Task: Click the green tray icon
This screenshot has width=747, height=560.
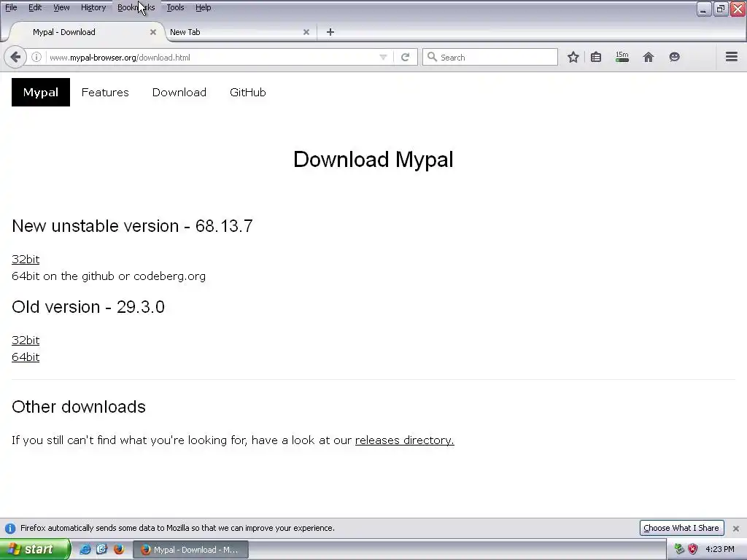Action: click(x=679, y=549)
